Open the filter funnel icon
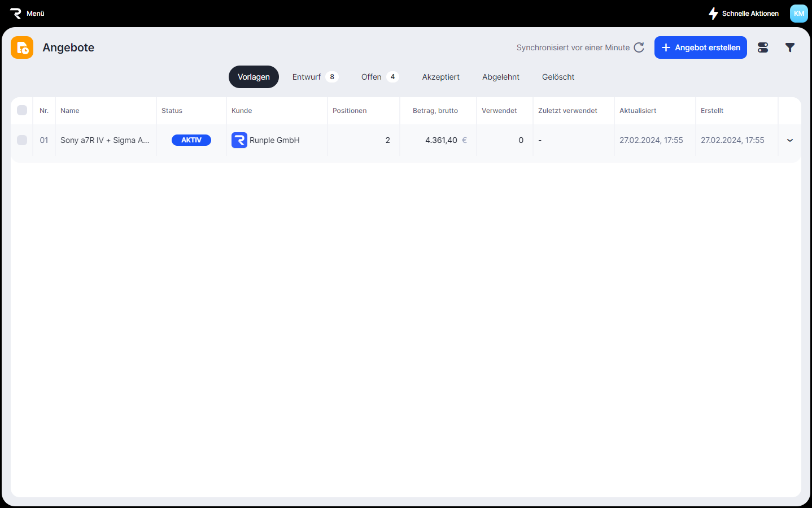 790,47
